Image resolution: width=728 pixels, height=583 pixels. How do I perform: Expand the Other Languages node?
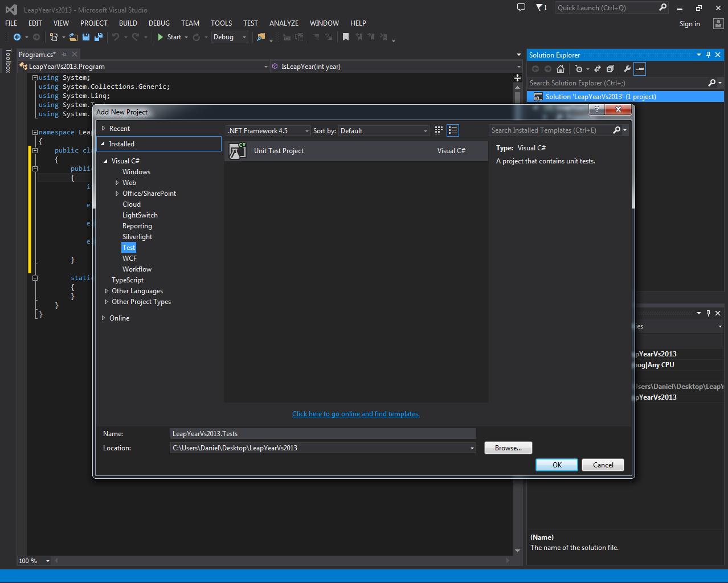point(106,291)
